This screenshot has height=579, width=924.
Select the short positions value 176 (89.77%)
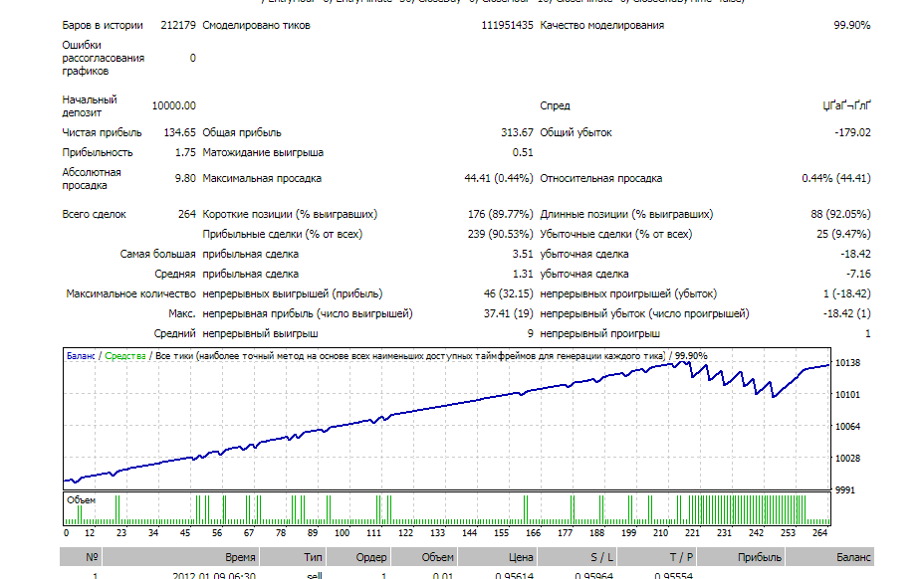[500, 215]
